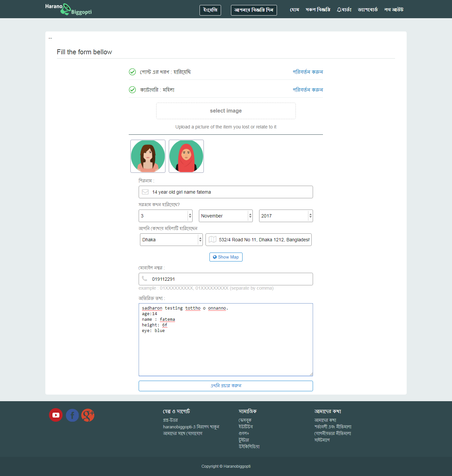Select the red hijab woman avatar thumbnail
This screenshot has height=476, width=452.
coord(186,156)
